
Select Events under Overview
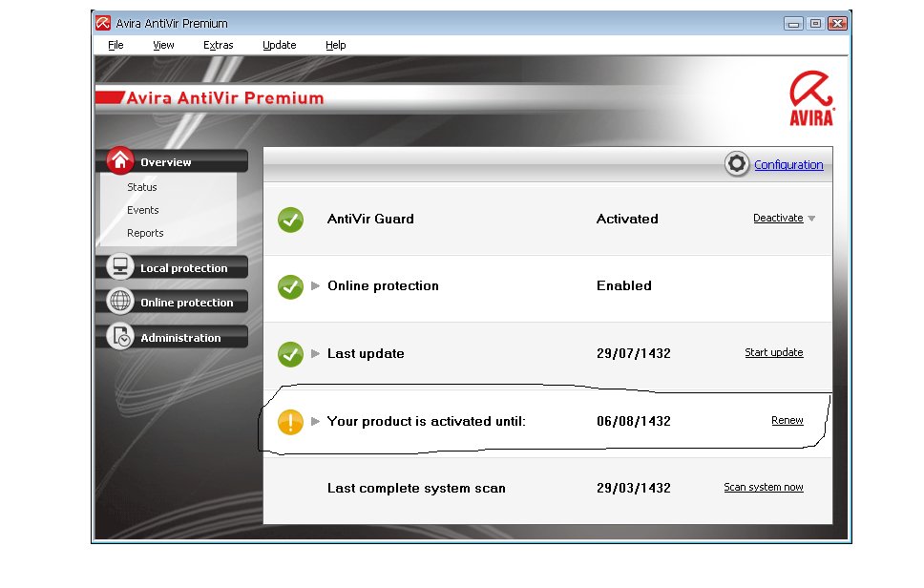(x=142, y=210)
